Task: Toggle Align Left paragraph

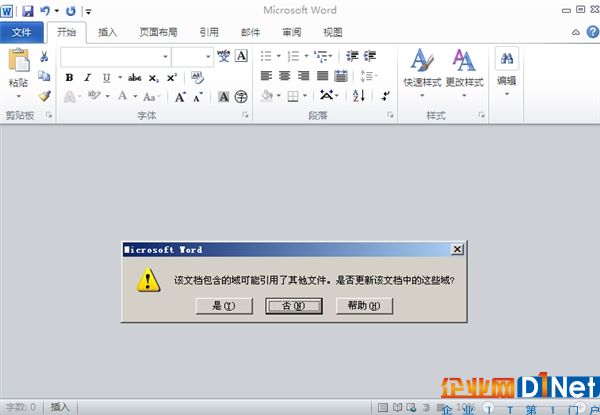Action: 266,76
